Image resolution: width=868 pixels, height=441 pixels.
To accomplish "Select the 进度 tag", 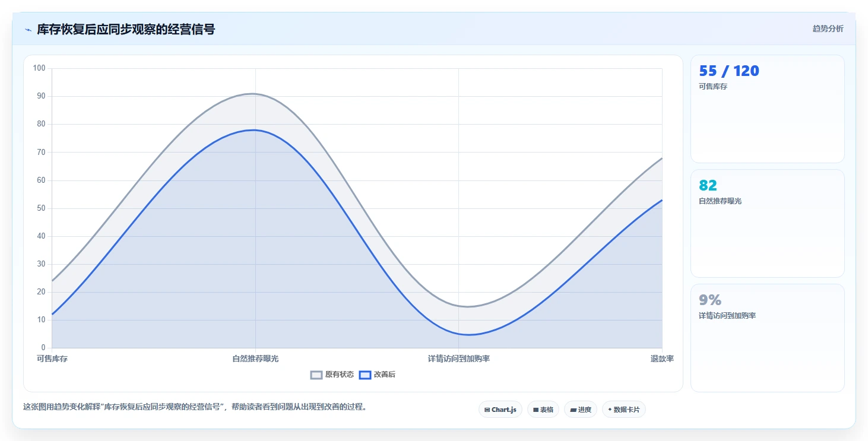I will coord(581,410).
